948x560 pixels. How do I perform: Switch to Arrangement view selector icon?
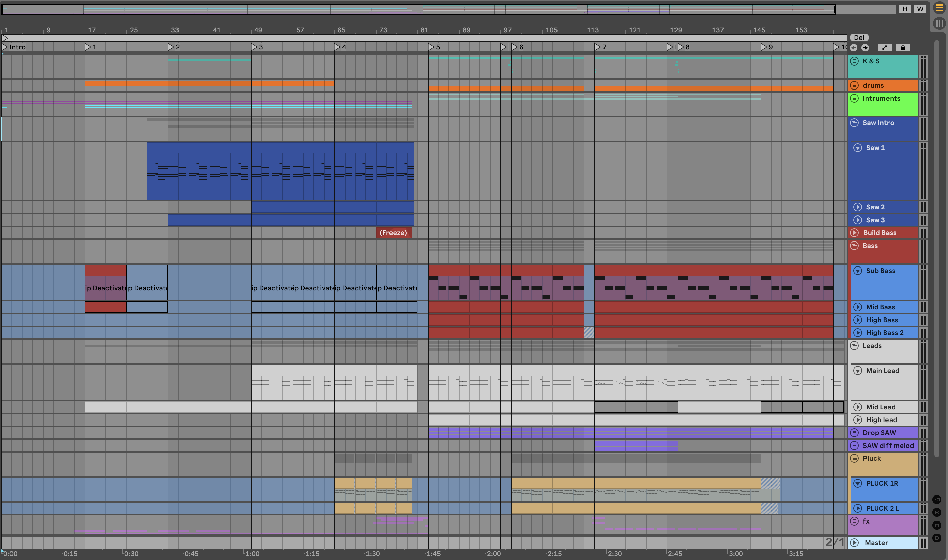coord(939,8)
